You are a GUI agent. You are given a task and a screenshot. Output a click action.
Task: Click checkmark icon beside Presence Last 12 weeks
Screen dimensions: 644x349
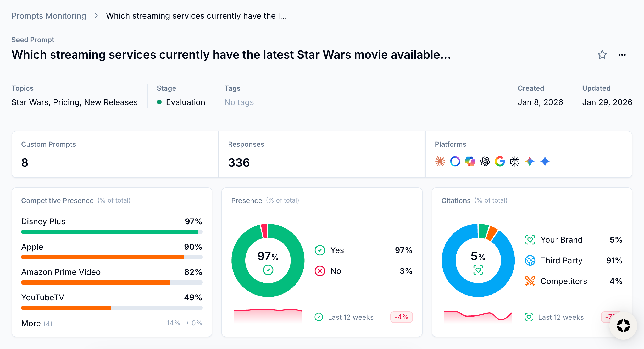pos(319,317)
